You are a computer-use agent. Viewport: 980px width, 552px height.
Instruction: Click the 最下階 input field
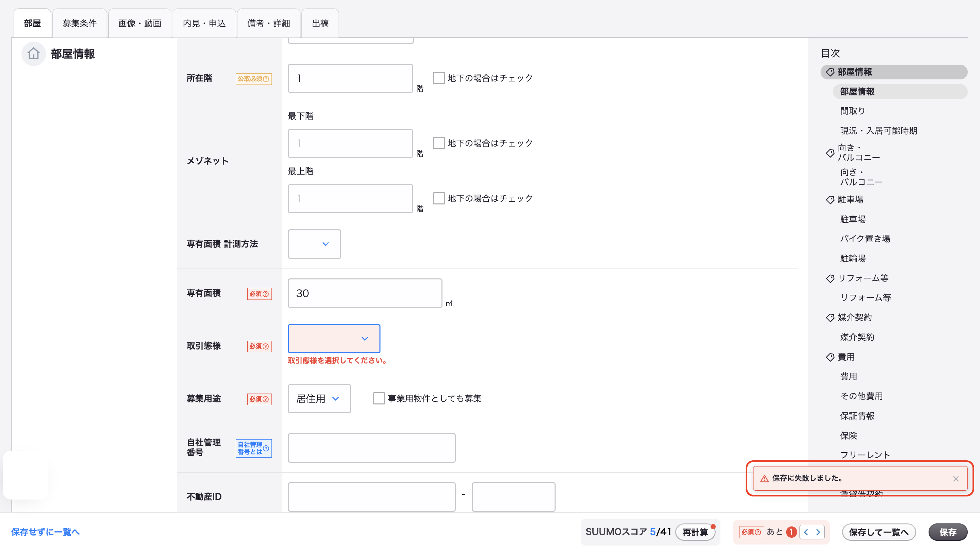coord(351,143)
